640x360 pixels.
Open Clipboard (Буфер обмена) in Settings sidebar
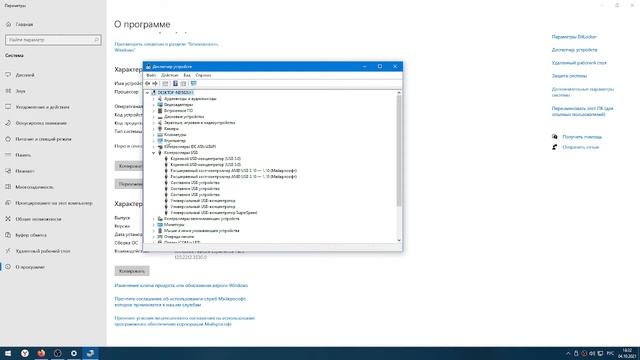[53, 235]
